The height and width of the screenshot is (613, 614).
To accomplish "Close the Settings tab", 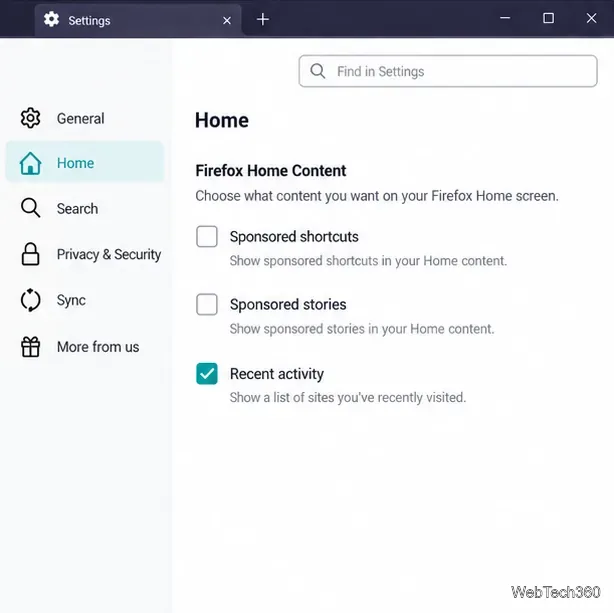I will coord(227,20).
